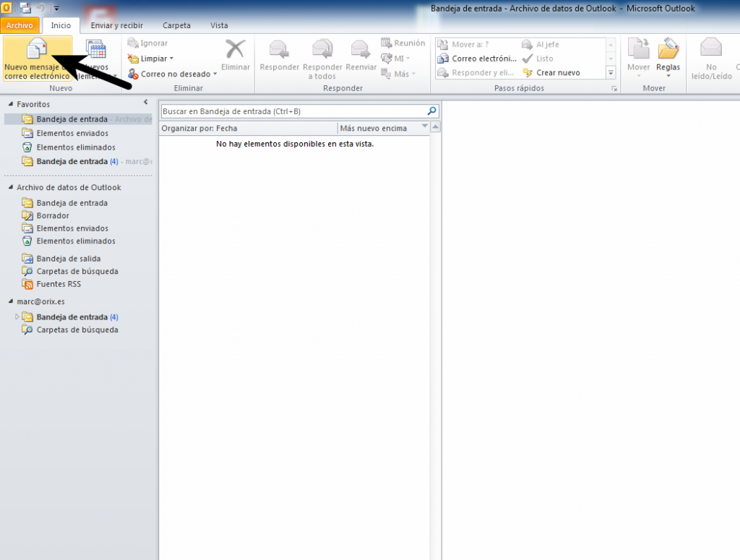Image resolution: width=740 pixels, height=560 pixels.
Task: Select the 'Correo electróni...' quick step
Action: tap(477, 59)
